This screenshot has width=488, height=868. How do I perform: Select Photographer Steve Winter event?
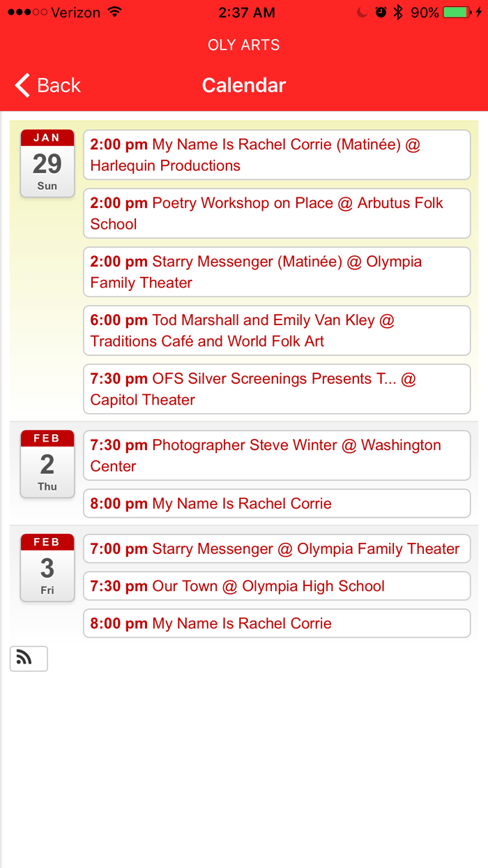[x=277, y=456]
